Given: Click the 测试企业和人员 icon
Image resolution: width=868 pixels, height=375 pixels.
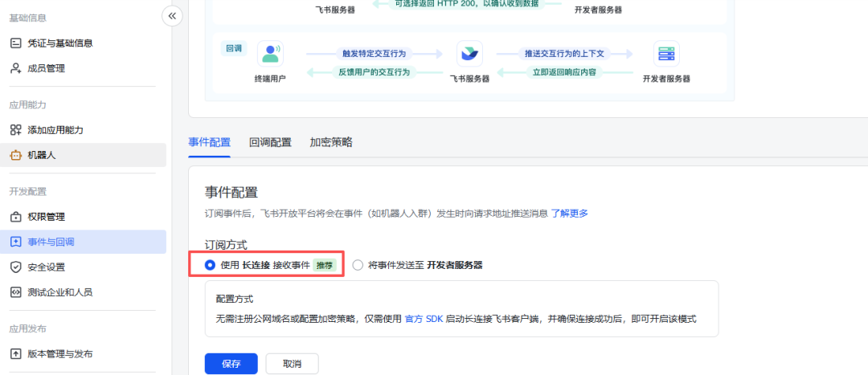Looking at the screenshot, I should click(x=15, y=292).
